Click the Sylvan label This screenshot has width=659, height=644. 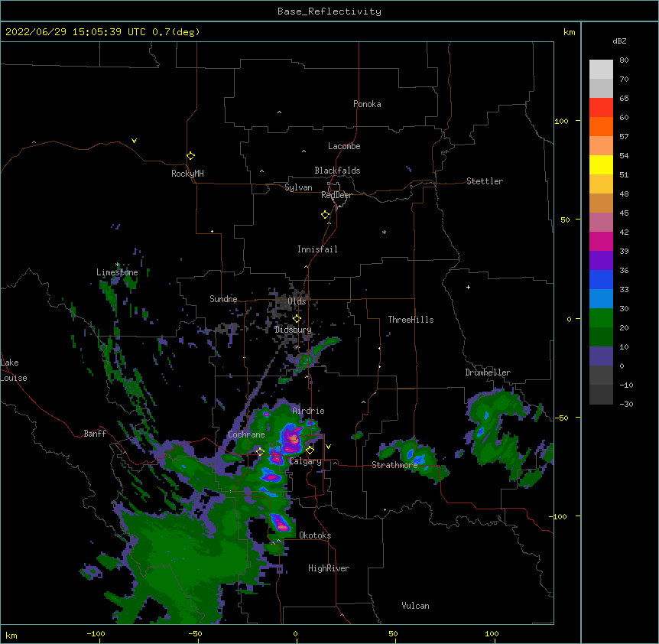[x=298, y=187]
